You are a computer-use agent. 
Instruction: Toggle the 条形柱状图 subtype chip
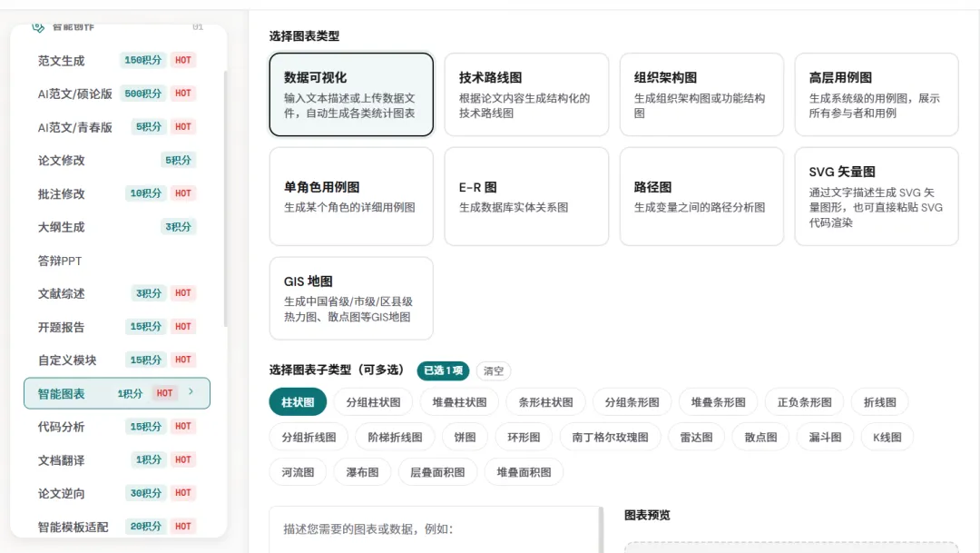(x=545, y=402)
